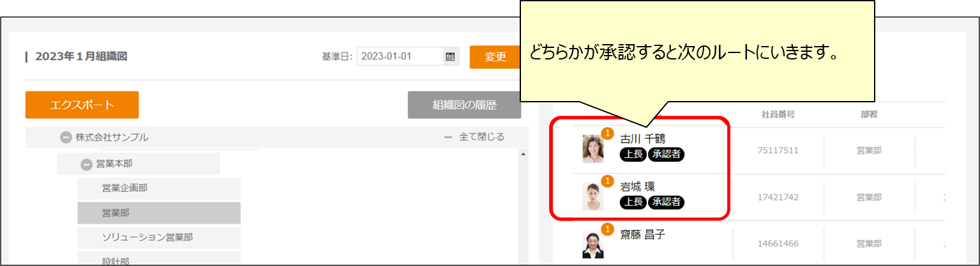Select 営業企画部 in the organization tree

(129, 188)
